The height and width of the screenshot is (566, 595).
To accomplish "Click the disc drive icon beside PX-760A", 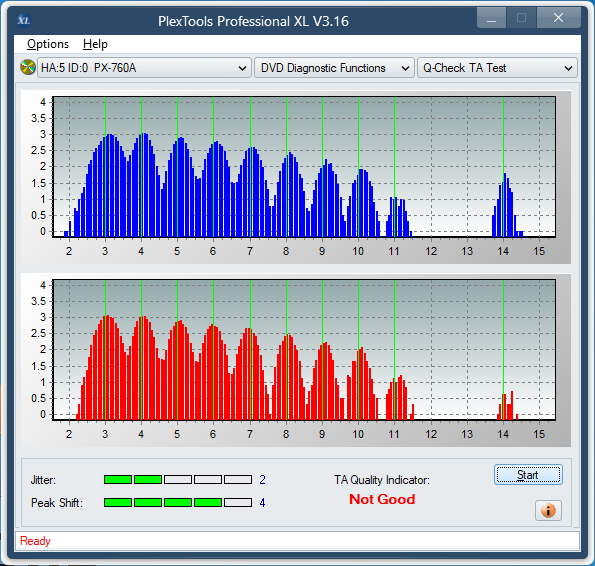I will pos(28,68).
